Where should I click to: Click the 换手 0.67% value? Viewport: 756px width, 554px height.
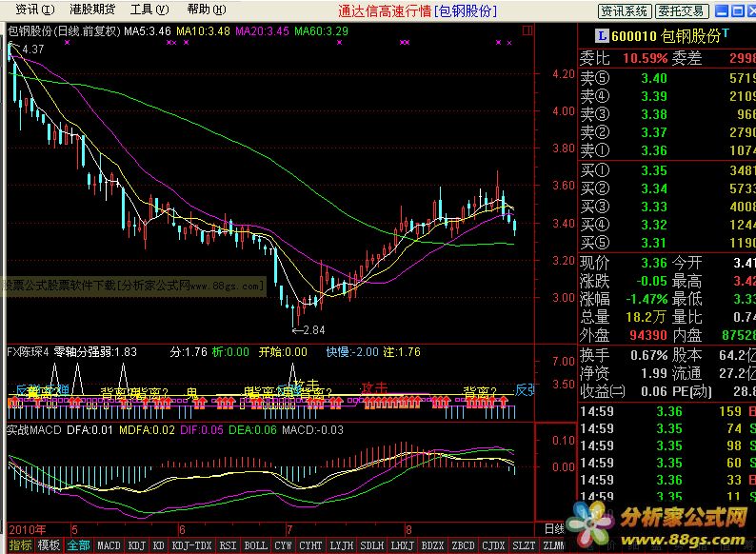(x=649, y=355)
